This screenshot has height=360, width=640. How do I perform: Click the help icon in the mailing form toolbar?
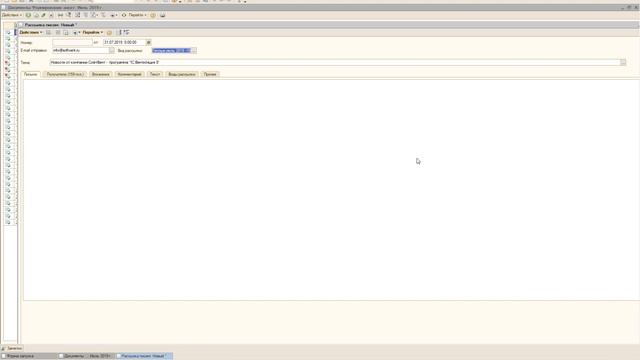pos(109,32)
